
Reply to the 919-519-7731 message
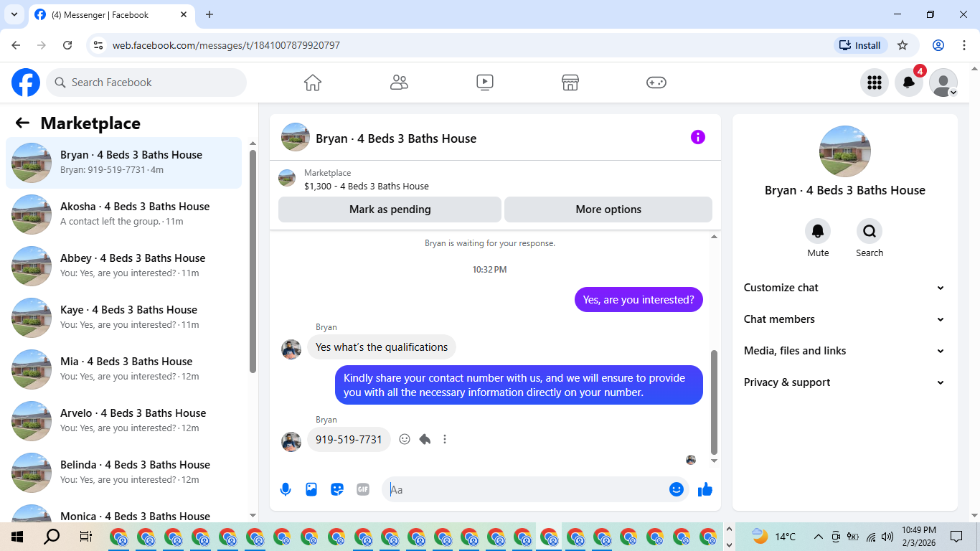click(425, 439)
